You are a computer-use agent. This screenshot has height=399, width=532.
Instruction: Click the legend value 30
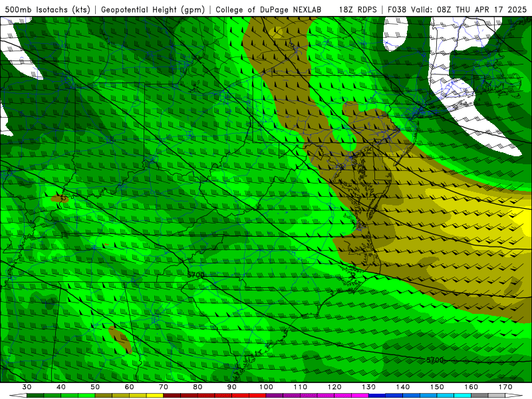(x=27, y=387)
